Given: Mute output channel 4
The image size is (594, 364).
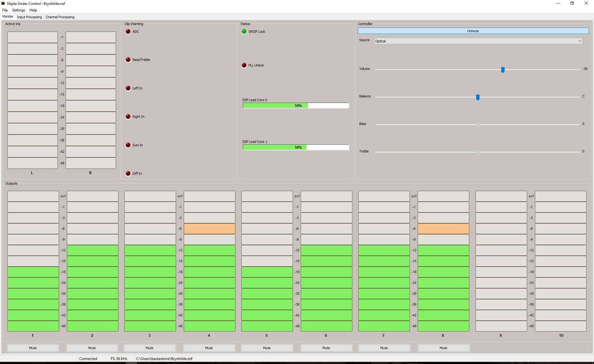Looking at the screenshot, I should pos(209,348).
